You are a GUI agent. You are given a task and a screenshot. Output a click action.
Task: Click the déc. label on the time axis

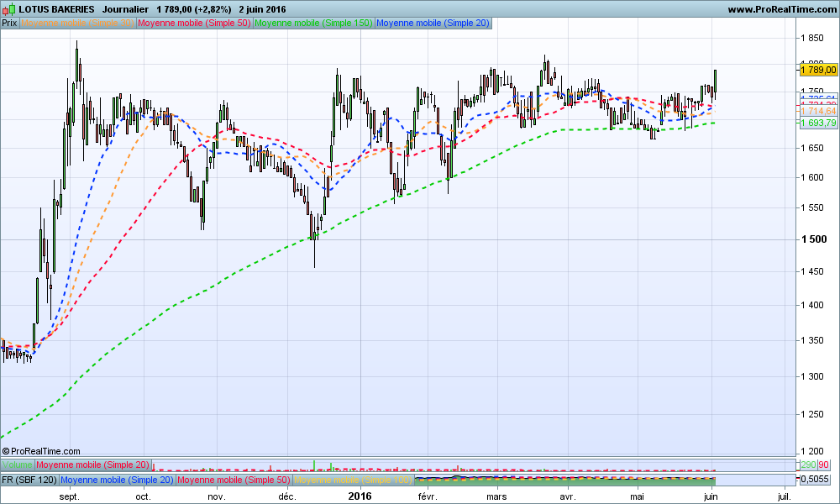tap(287, 496)
